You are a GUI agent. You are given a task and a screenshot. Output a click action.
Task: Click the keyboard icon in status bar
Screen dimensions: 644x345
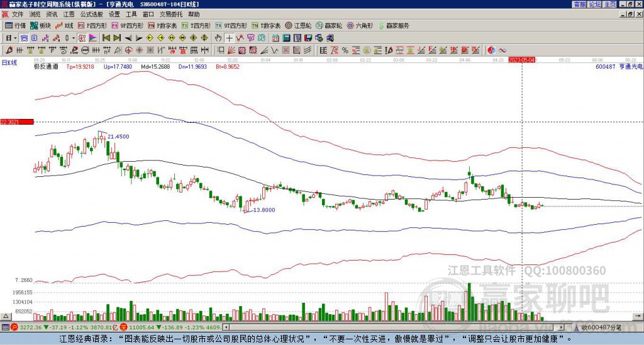5,327
